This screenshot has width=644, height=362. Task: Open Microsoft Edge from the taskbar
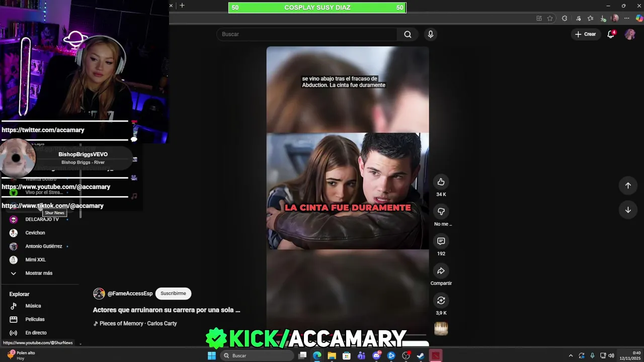pyautogui.click(x=317, y=355)
